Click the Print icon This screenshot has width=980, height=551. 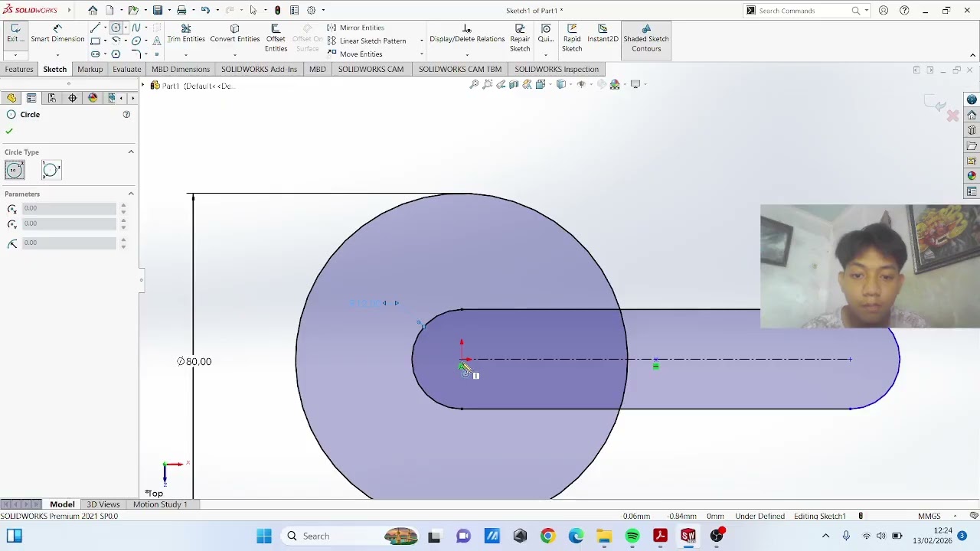click(181, 11)
